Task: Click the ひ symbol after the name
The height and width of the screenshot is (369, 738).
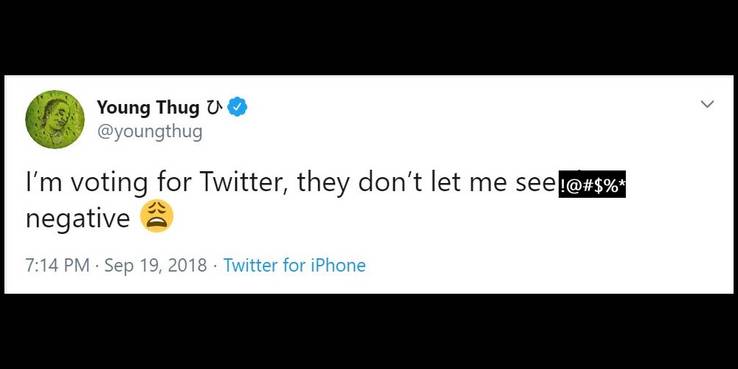Action: pyautogui.click(x=214, y=108)
